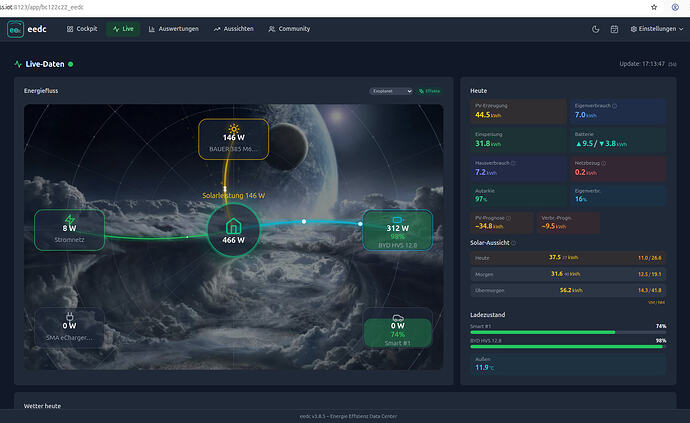Click the eedc logo icon
The height and width of the screenshot is (423, 690).
tap(15, 29)
